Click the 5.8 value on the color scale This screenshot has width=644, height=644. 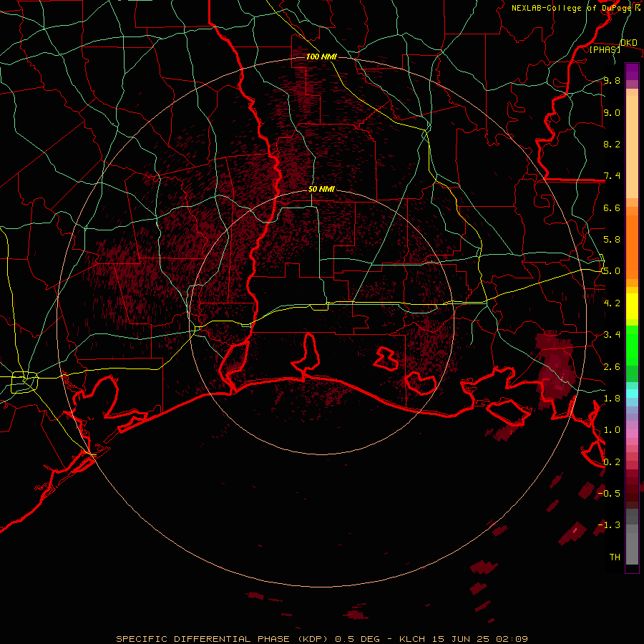click(612, 240)
